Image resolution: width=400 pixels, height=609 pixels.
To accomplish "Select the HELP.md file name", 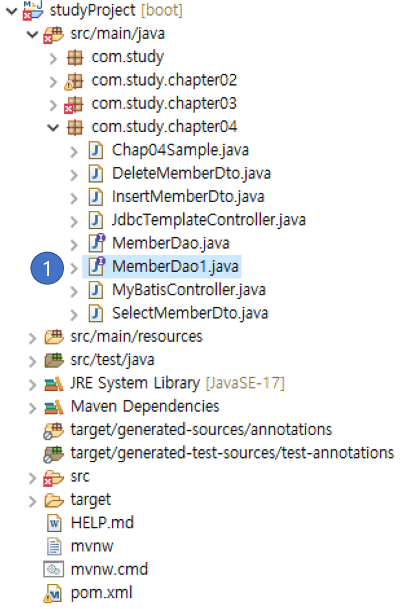I will 102,523.
